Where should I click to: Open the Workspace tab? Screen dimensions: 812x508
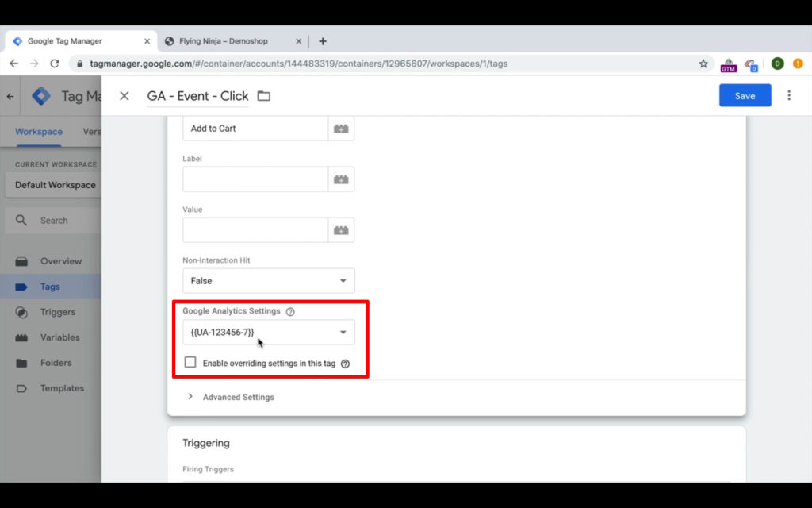(39, 132)
